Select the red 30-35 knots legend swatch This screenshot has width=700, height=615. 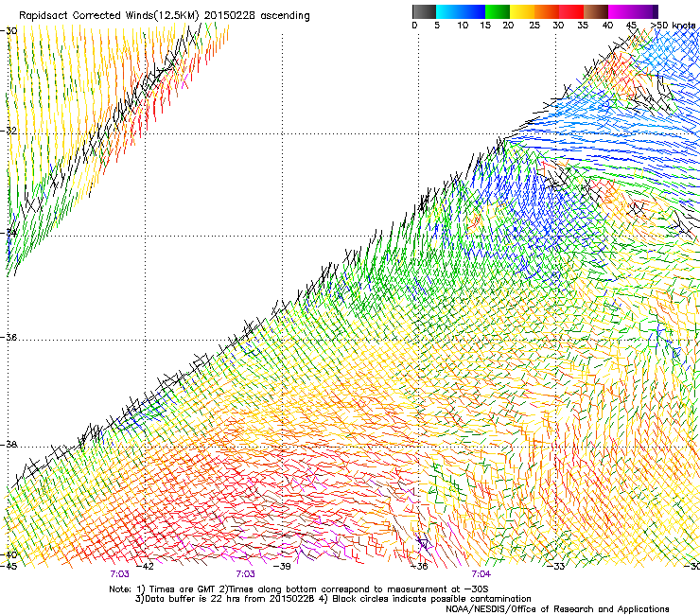click(571, 11)
